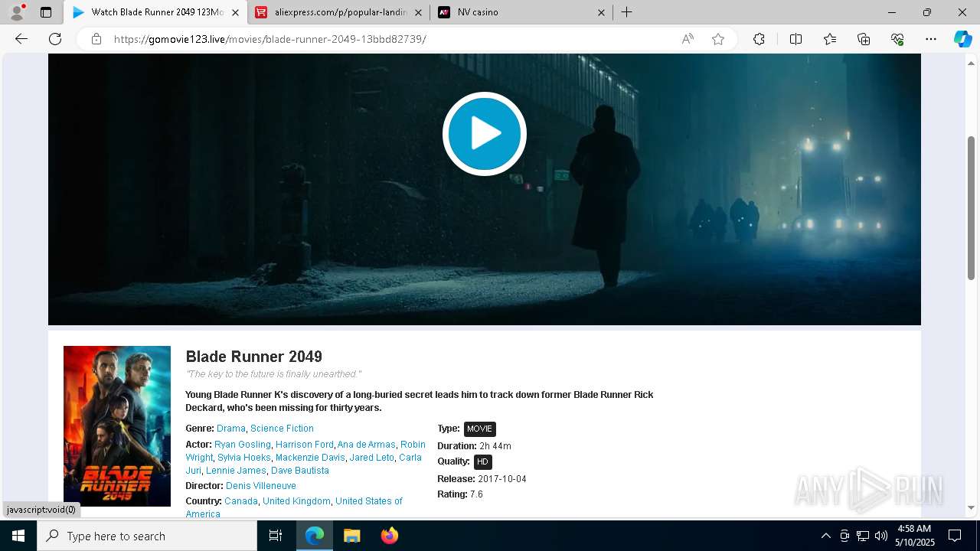Viewport: 980px width, 551px height.
Task: Open a new browser tab
Action: [x=626, y=12]
